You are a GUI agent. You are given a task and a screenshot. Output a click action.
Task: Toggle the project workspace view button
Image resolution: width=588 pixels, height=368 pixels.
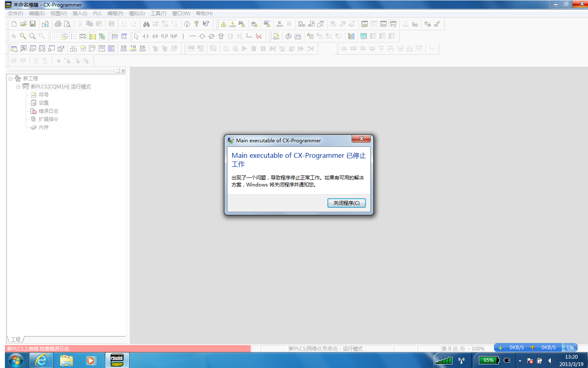[x=14, y=49]
